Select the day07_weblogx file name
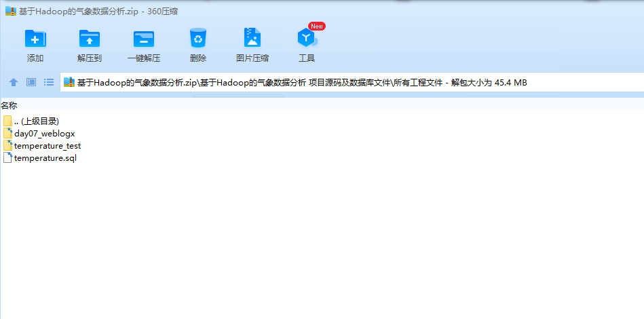Screen dimensions: 644x319 [x=44, y=134]
